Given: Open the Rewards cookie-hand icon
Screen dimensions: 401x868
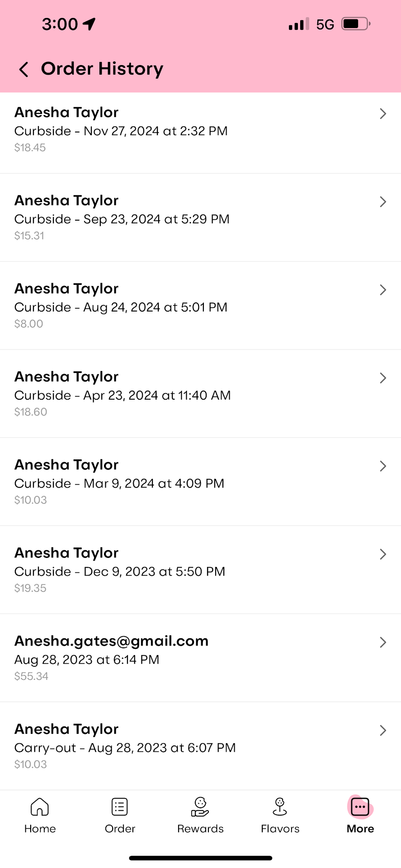Looking at the screenshot, I should 200,807.
